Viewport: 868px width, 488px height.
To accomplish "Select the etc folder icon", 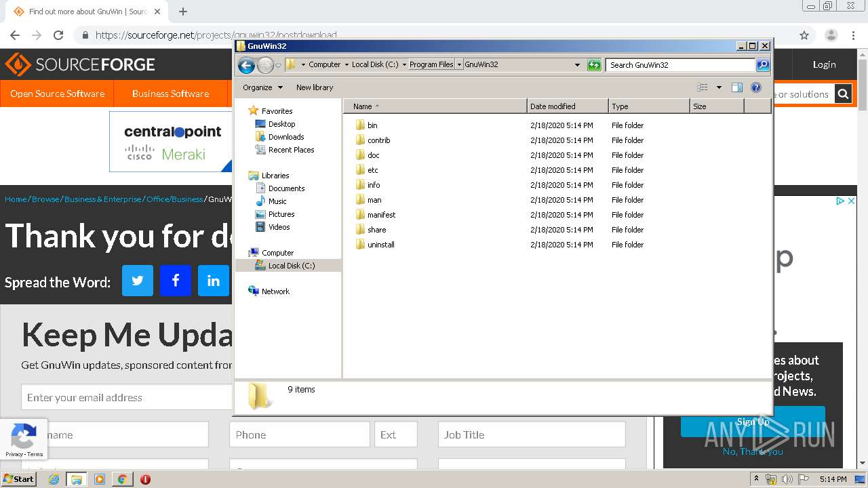I will coord(360,170).
